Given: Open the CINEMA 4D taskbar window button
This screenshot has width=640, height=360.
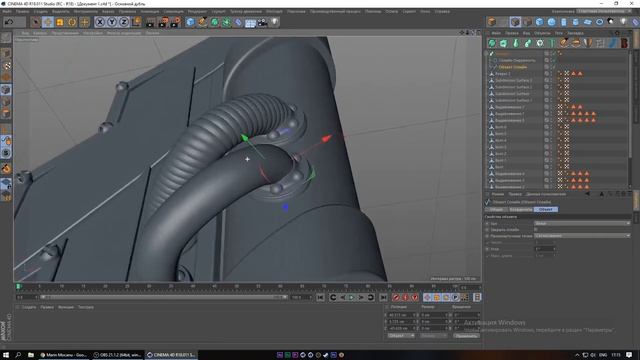Looking at the screenshot, I should (171, 355).
